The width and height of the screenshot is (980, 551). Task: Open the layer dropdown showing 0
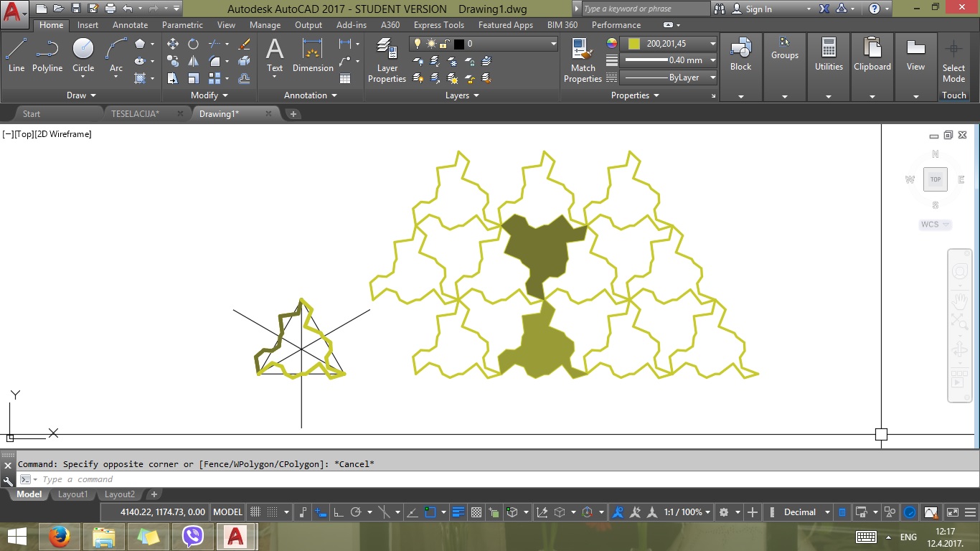484,44
